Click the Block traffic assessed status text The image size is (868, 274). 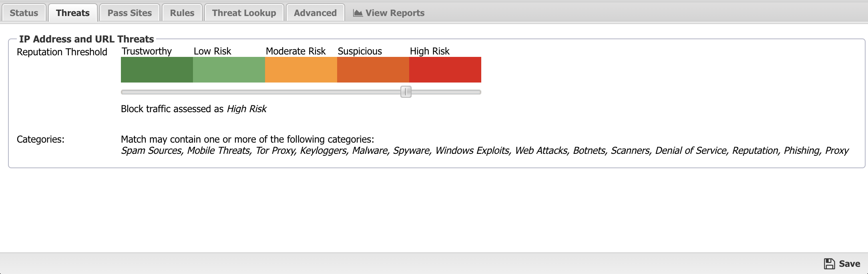(x=193, y=109)
